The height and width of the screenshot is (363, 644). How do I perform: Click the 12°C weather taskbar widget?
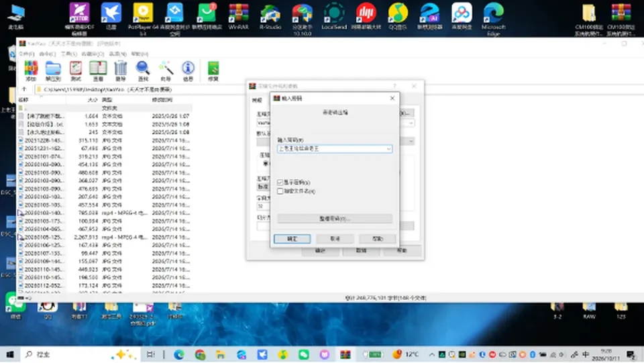tap(405, 354)
